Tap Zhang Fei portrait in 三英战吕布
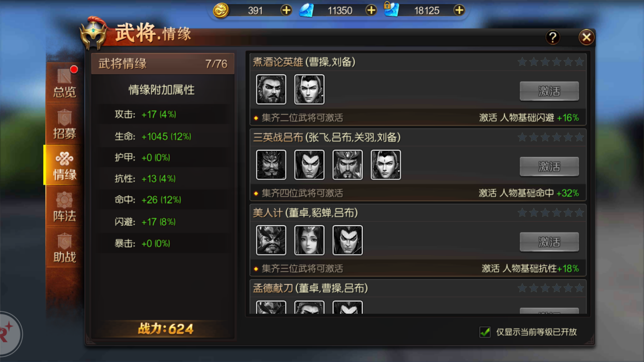The image size is (644, 362). [271, 164]
